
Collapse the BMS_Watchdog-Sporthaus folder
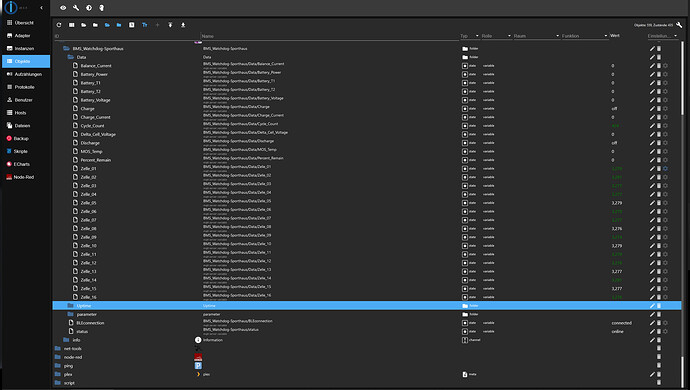click(x=66, y=48)
